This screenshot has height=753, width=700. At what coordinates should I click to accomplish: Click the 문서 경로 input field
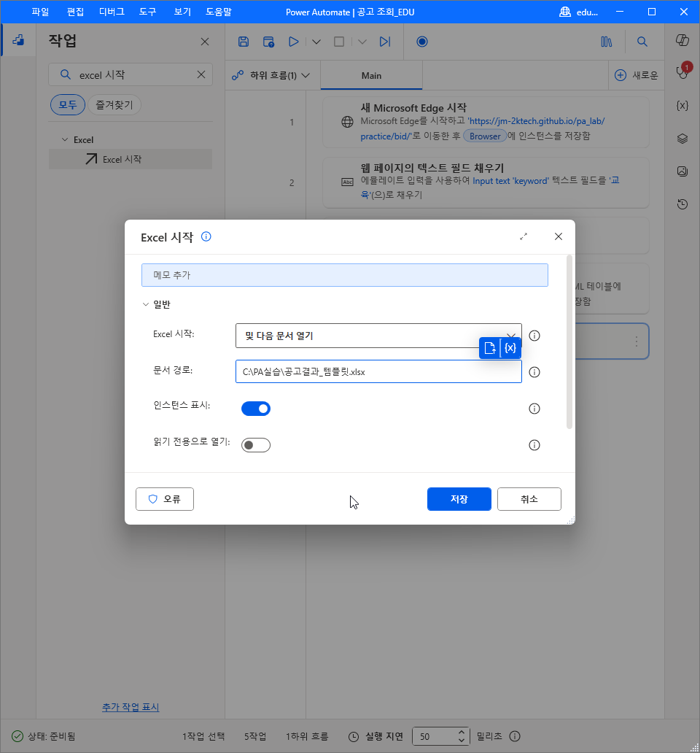point(378,371)
